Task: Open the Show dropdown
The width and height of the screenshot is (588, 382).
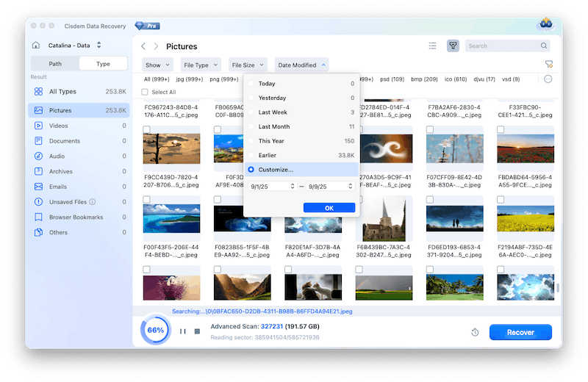Action: (157, 65)
